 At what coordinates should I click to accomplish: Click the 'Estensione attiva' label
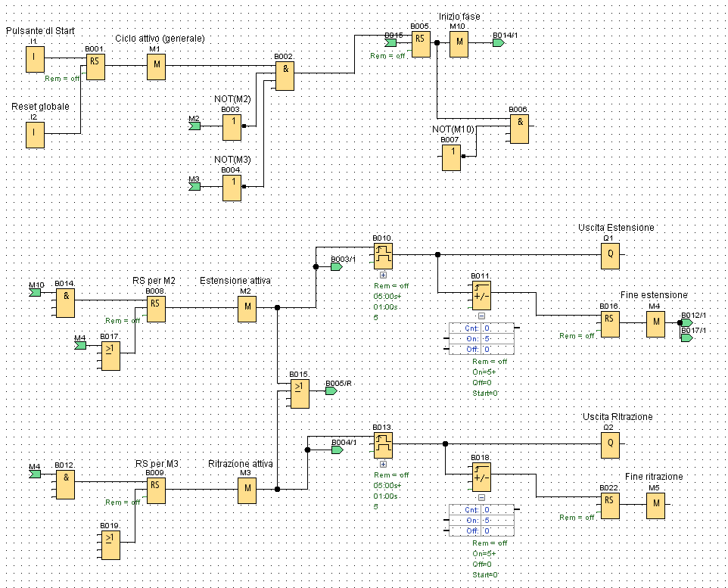(235, 281)
